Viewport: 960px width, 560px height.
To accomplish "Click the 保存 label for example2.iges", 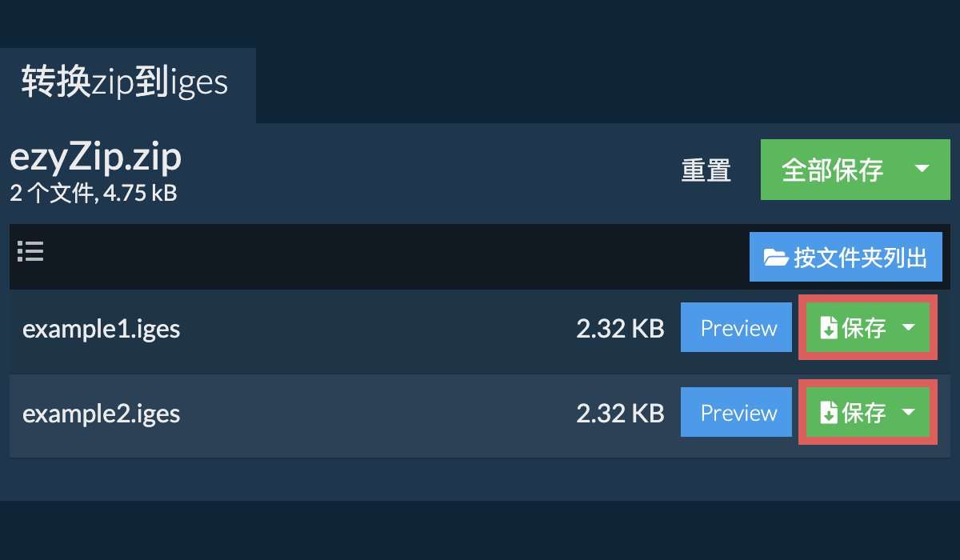I will click(864, 413).
